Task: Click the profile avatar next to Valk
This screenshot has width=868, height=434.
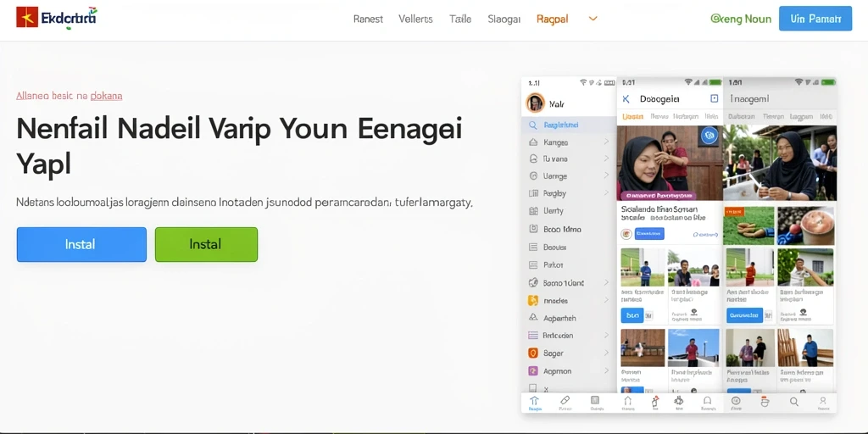Action: click(x=536, y=103)
